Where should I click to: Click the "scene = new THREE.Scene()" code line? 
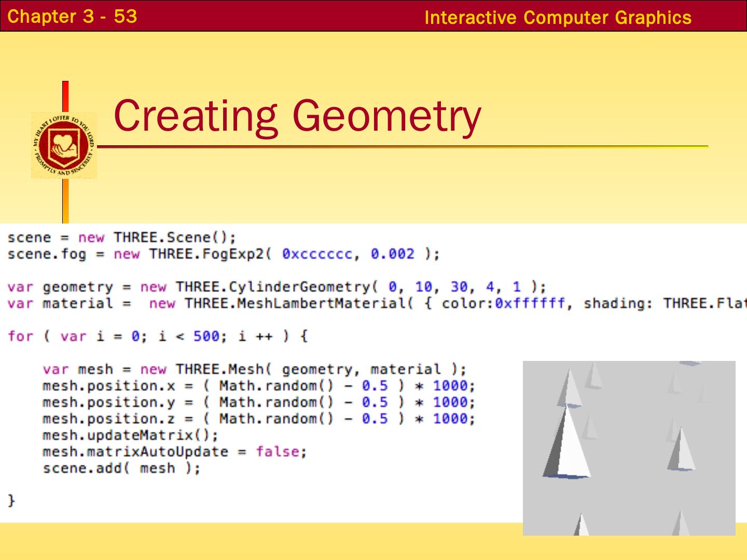pyautogui.click(x=121, y=237)
